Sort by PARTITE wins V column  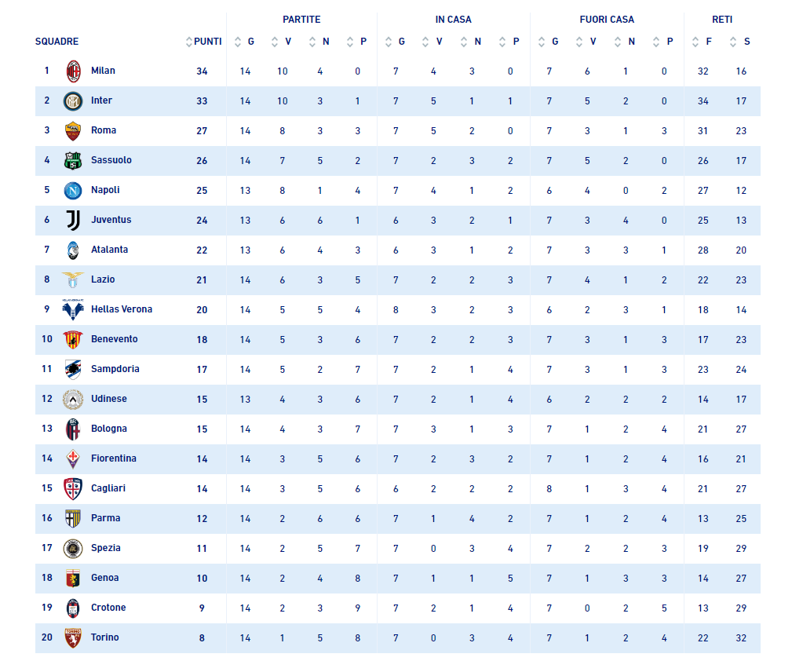click(x=275, y=42)
